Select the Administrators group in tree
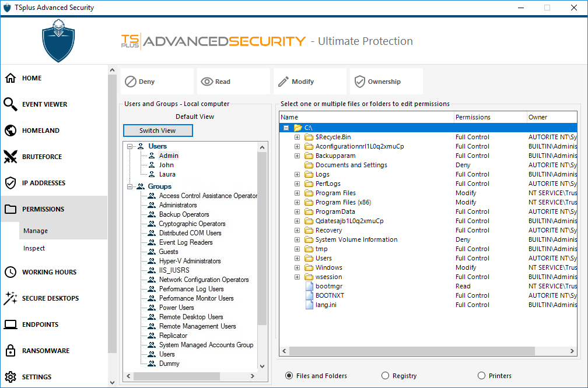588x388 pixels. click(x=177, y=205)
